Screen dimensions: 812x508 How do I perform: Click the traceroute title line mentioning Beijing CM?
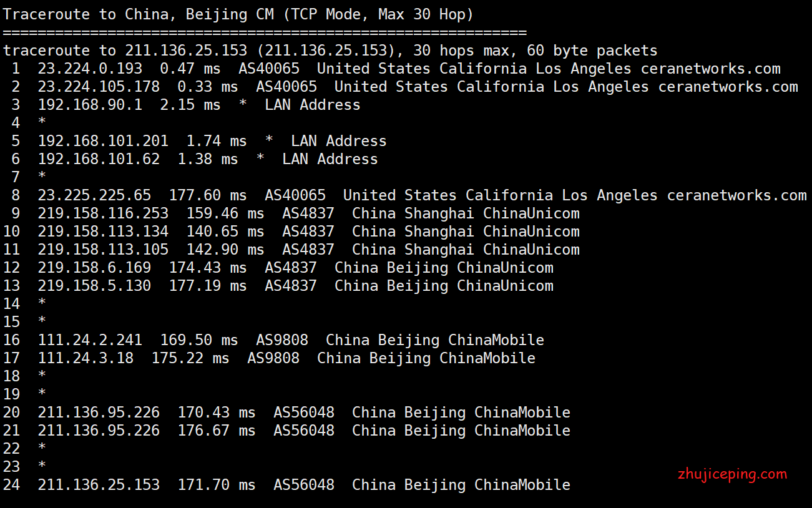238,14
